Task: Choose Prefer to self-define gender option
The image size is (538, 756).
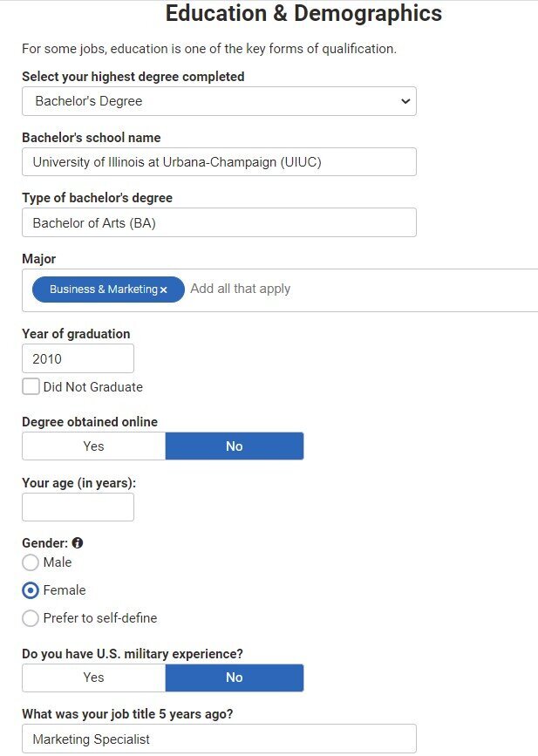Action: click(x=31, y=618)
